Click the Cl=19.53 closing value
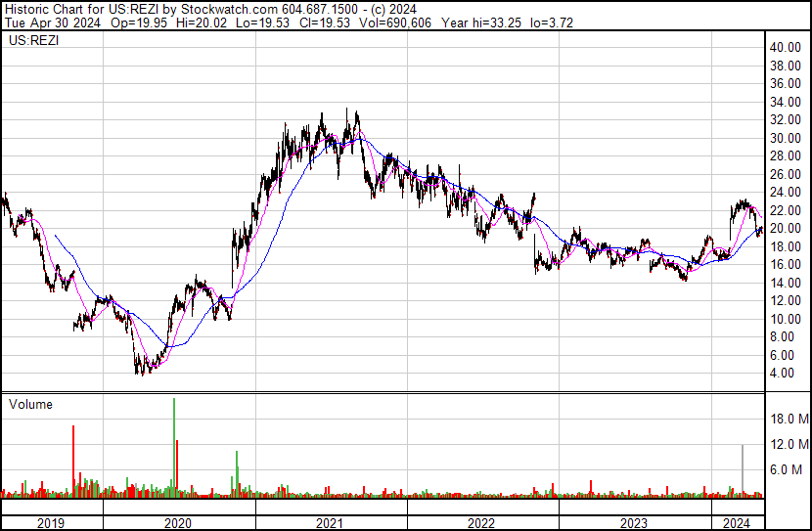 [x=324, y=22]
